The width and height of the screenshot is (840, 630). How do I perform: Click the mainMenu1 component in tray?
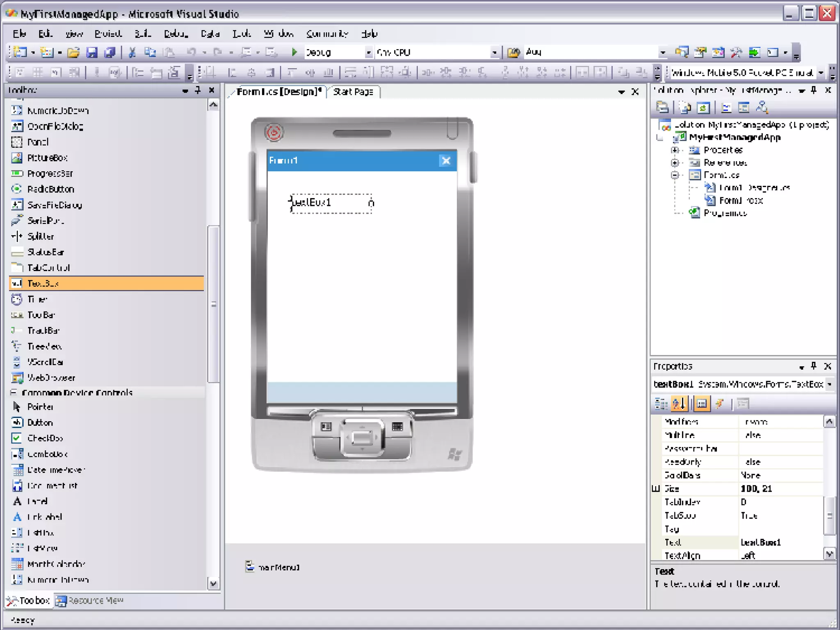click(273, 567)
